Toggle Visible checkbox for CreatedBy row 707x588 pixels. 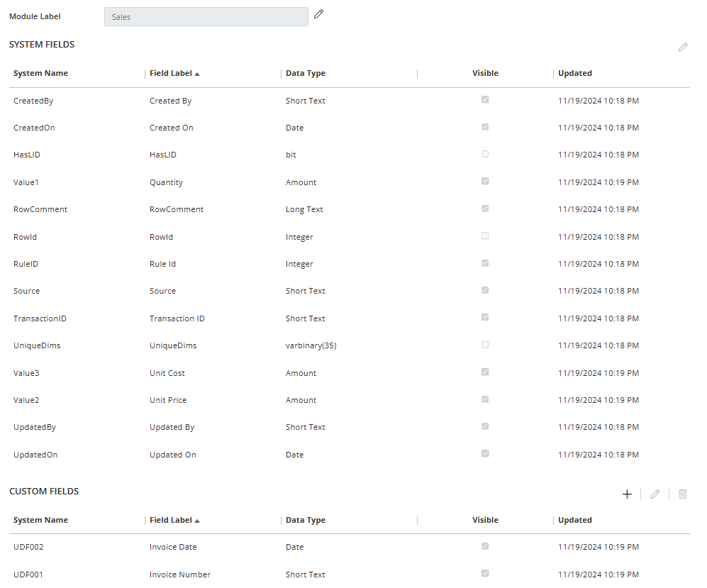tap(485, 100)
